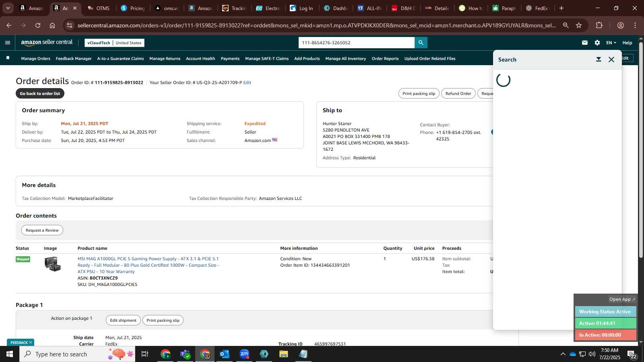Open Manage All Inventory
The image size is (644, 362).
point(346,59)
